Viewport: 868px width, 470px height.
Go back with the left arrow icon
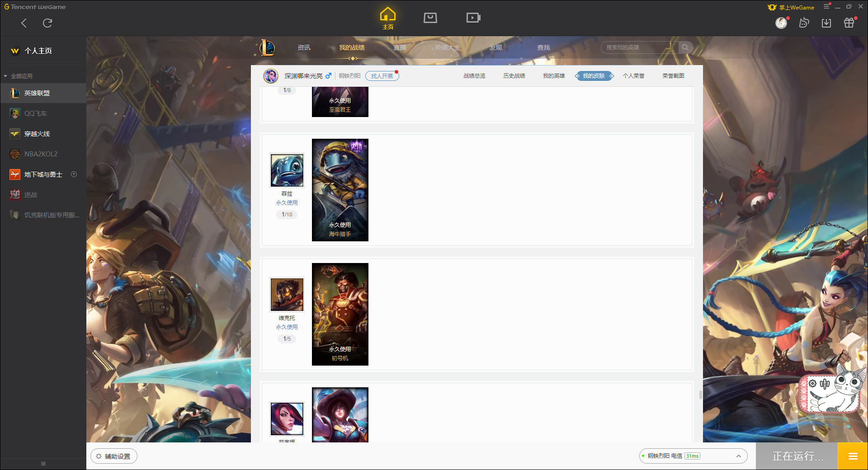(x=24, y=23)
